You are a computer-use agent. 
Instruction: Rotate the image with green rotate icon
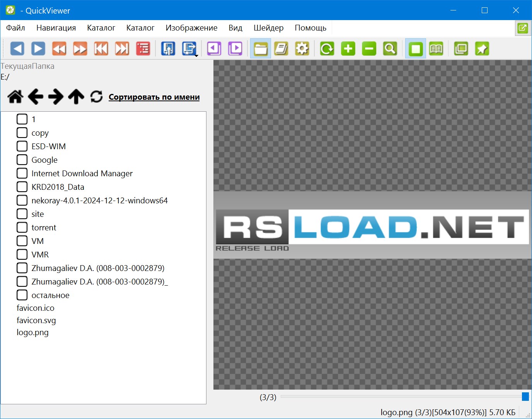tap(327, 49)
